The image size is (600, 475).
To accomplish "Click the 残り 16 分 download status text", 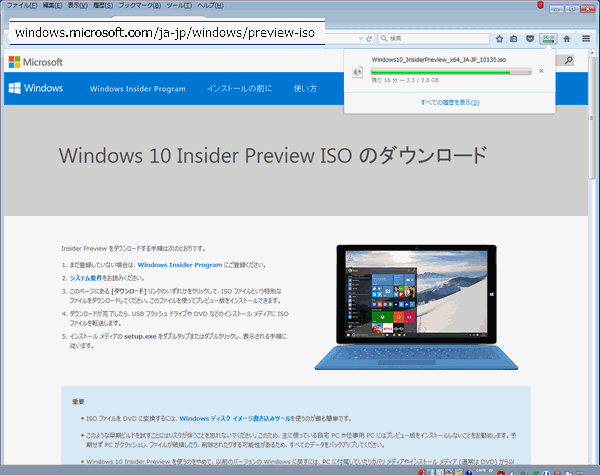I will [405, 80].
